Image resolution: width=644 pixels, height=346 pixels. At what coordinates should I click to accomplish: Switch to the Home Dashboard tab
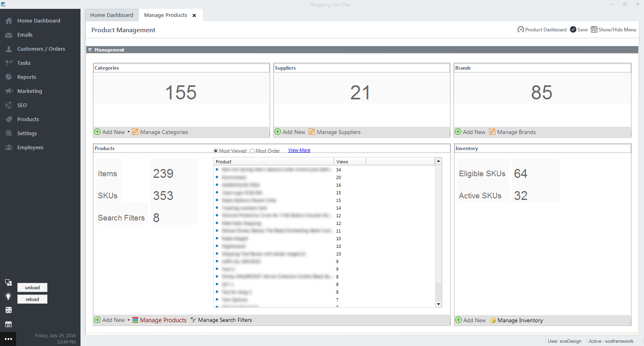pos(111,15)
